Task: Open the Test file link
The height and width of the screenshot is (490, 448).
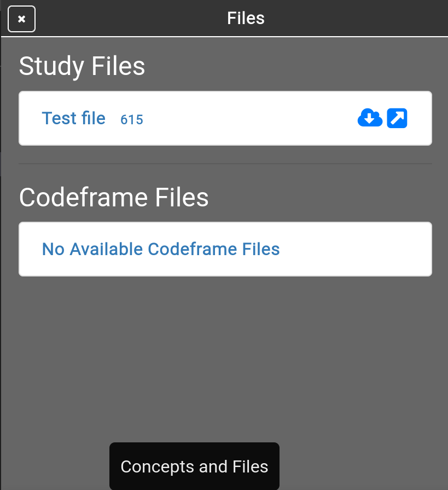Action: pos(74,118)
